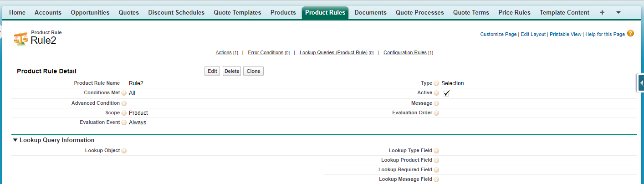Viewport: 644px width, 184px height.
Task: Click help icon beside Lookup Product Field
Action: click(436, 160)
